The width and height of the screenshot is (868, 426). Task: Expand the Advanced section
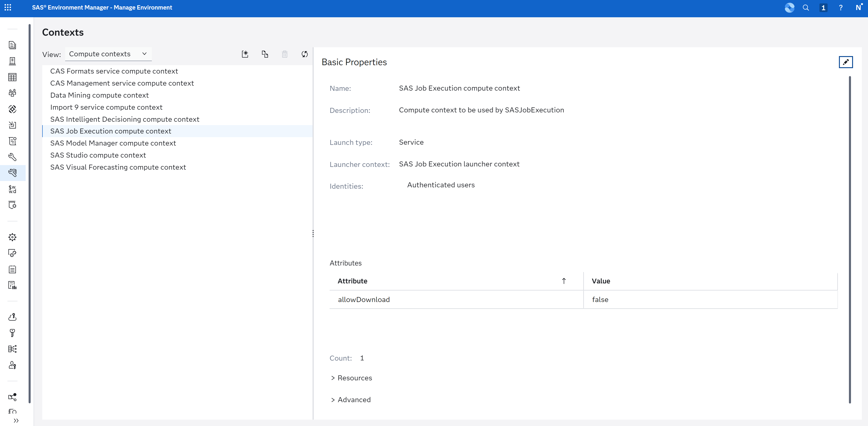(x=351, y=400)
